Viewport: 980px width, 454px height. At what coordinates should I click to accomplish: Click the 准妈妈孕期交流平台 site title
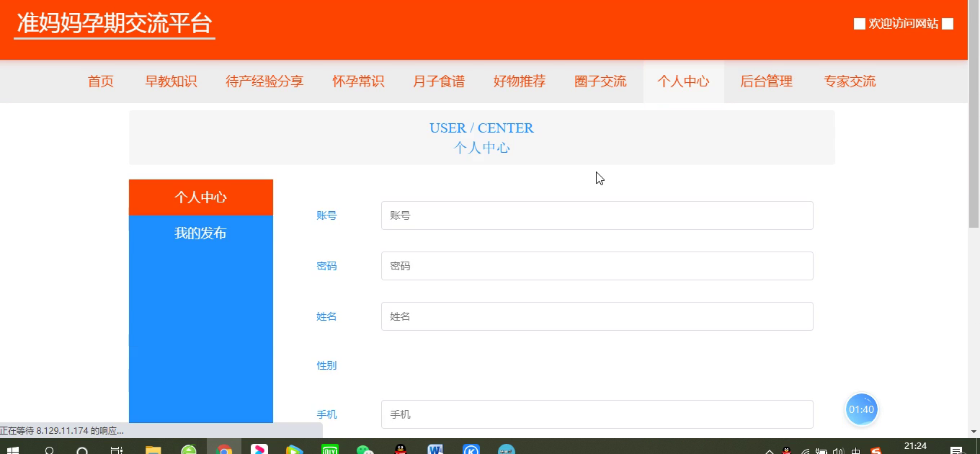click(x=115, y=23)
